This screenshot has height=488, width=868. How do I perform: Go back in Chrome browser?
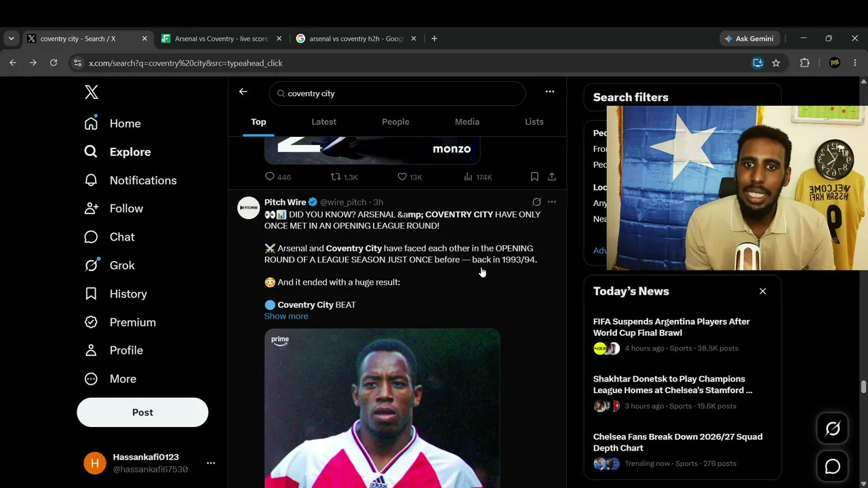pos(13,63)
